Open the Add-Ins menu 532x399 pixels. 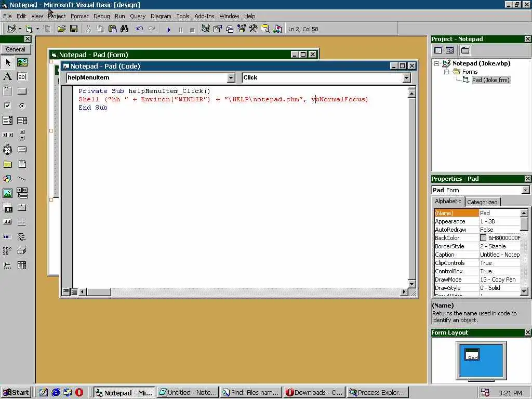(x=204, y=16)
